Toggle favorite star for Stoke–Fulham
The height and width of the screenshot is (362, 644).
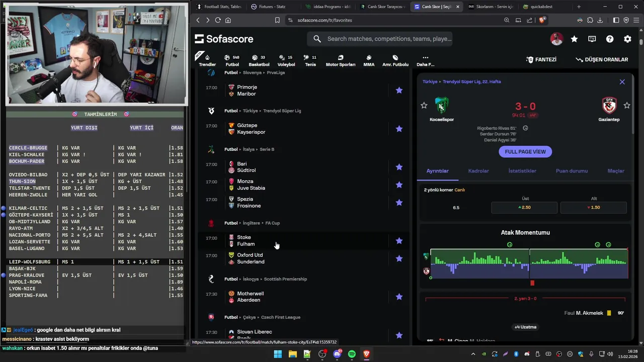[x=399, y=241]
